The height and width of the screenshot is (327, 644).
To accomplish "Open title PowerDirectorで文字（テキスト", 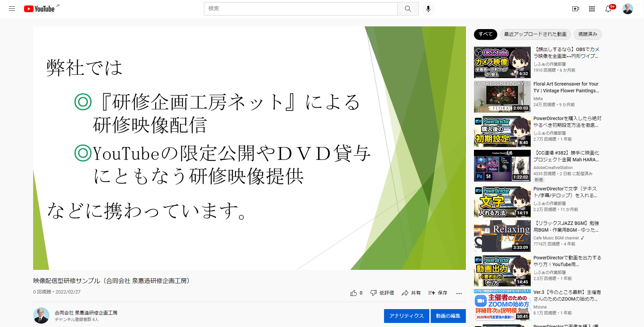I will tap(566, 192).
